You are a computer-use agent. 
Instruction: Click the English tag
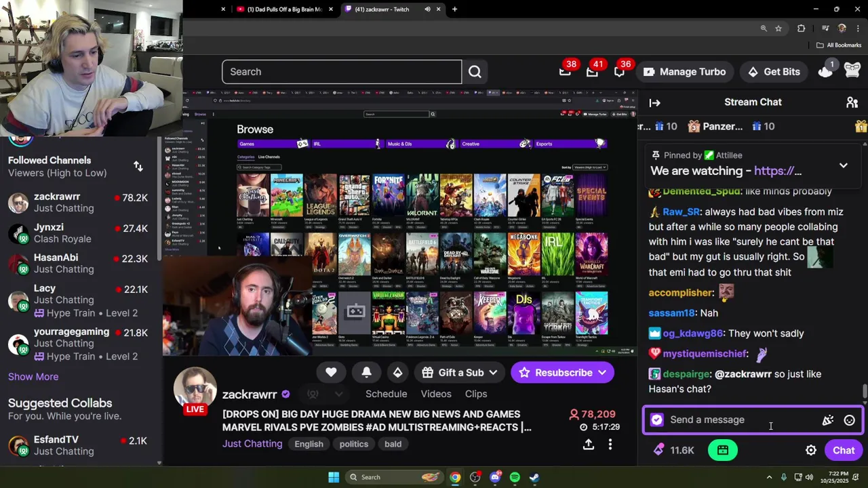[309, 444]
